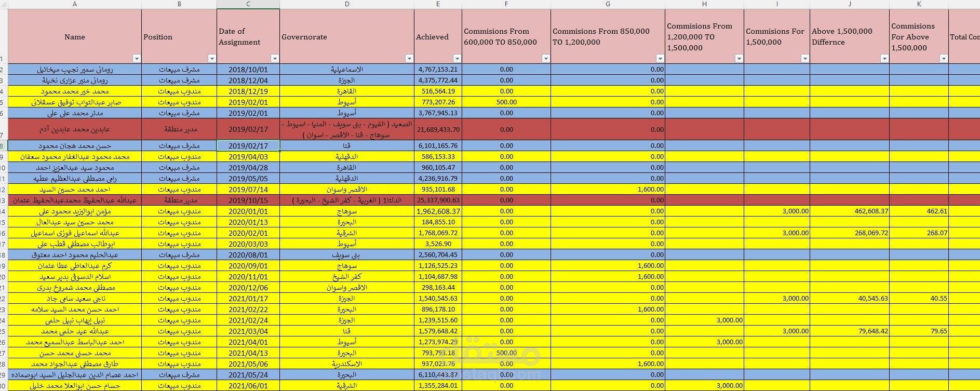Select column K header
This screenshot has width=980, height=391.
pyautogui.click(x=919, y=4)
